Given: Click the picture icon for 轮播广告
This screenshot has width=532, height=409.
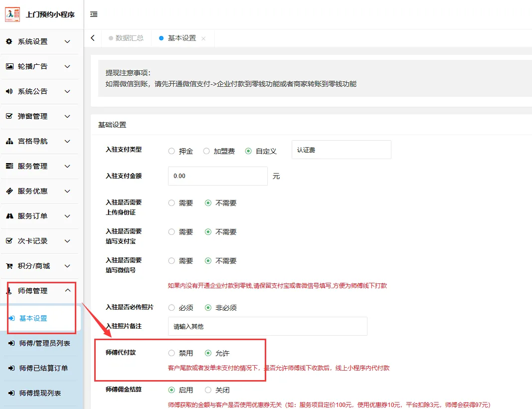Looking at the screenshot, I should 9,66.
